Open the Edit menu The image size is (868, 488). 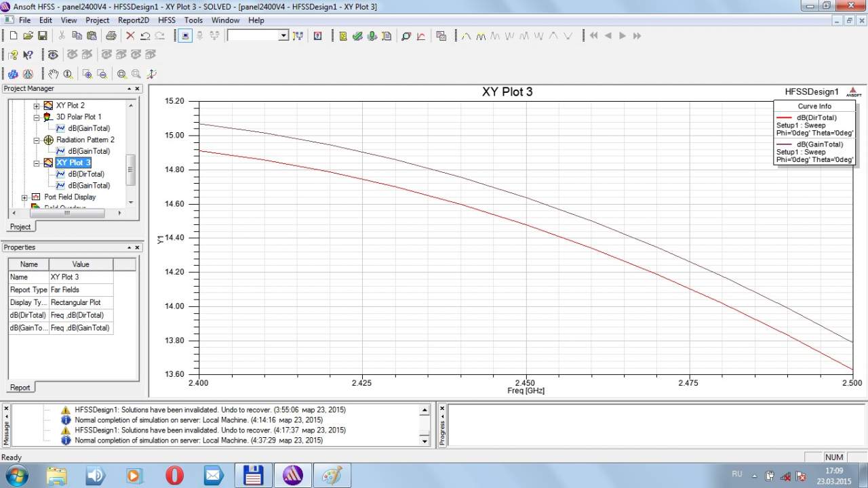[x=45, y=20]
